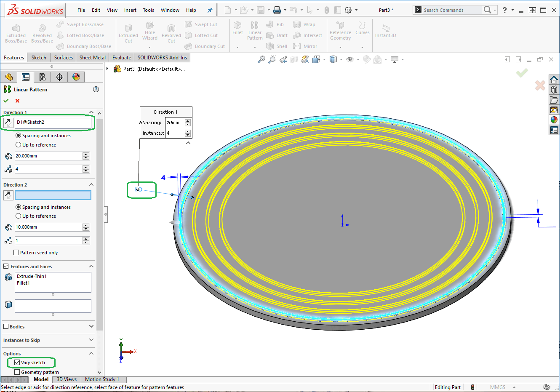Image resolution: width=560 pixels, height=392 pixels.
Task: Enable the Geometry pattern checkbox
Action: (17, 372)
